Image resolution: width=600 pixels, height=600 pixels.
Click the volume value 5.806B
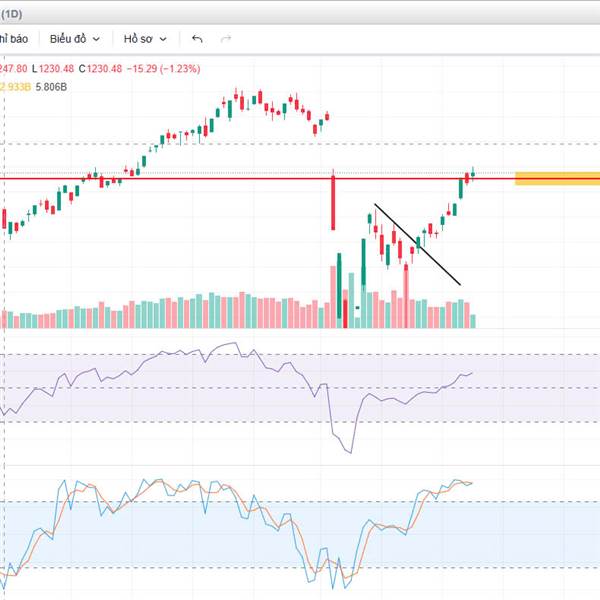(x=51, y=87)
